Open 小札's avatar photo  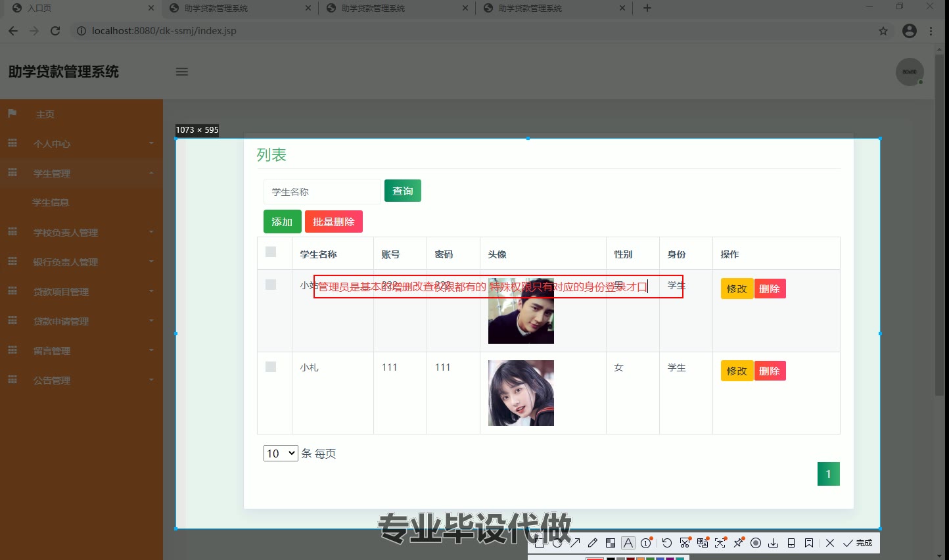pos(521,393)
